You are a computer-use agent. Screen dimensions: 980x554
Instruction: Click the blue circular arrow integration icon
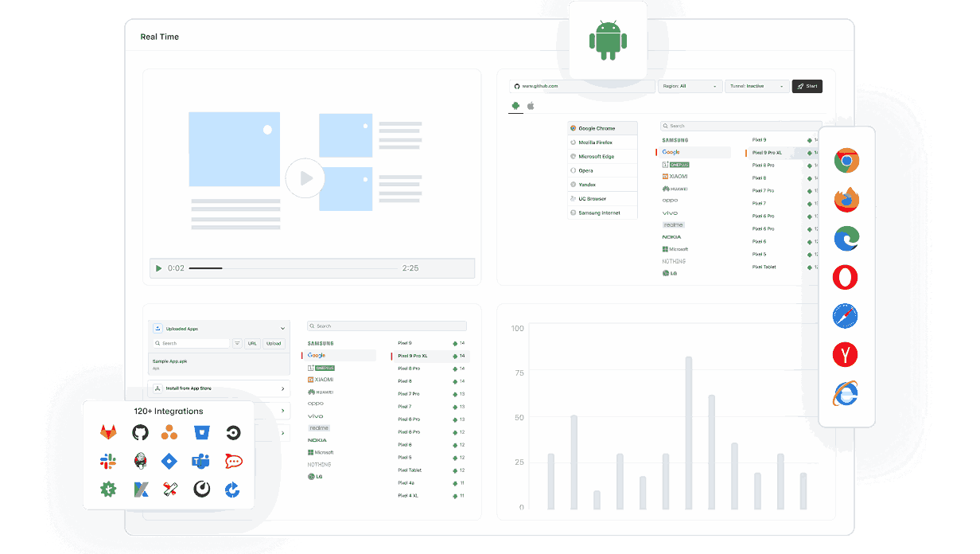pos(232,490)
